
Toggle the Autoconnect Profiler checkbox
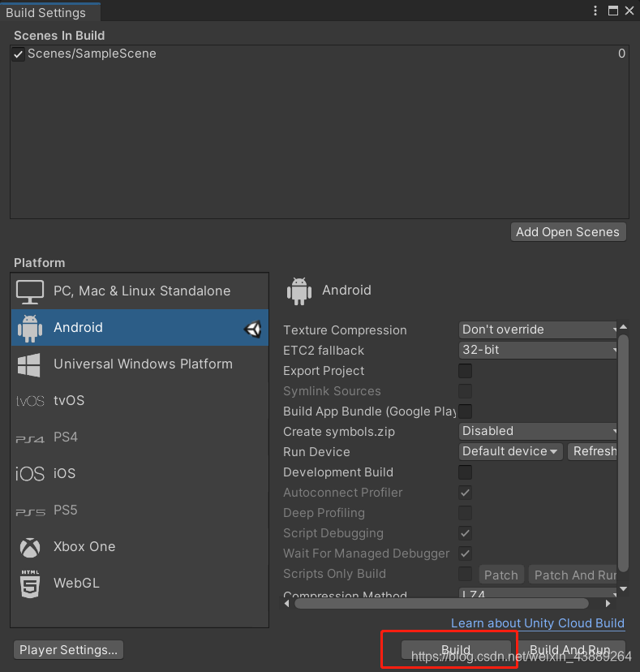point(466,493)
